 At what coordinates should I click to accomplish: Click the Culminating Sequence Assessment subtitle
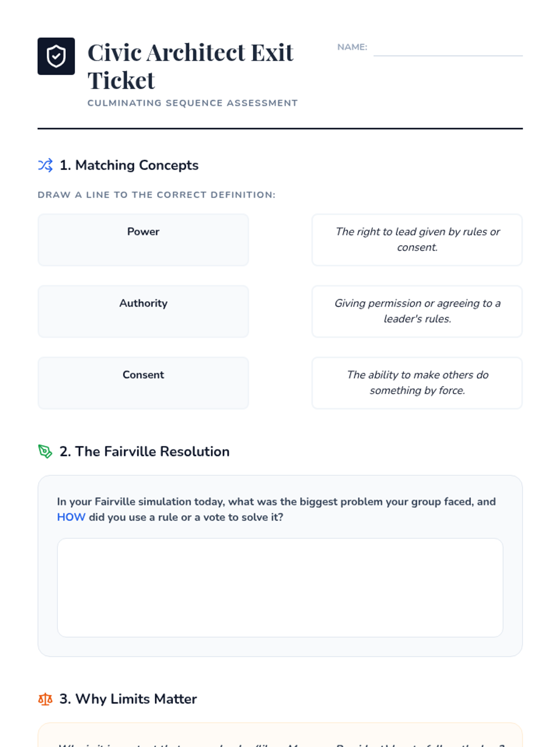click(x=192, y=103)
